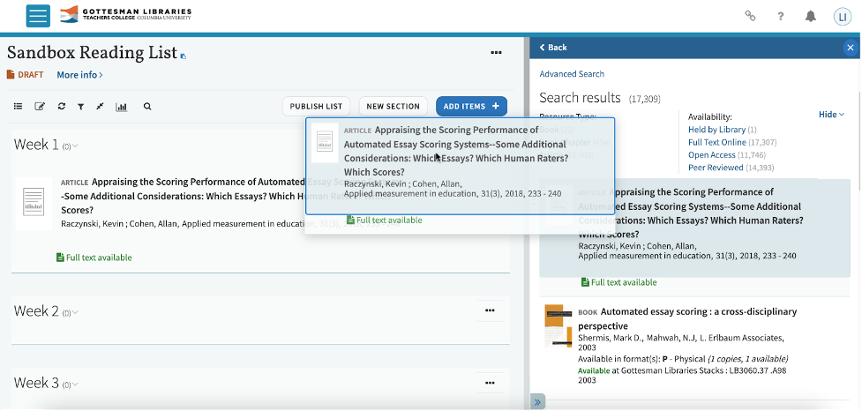
Task: Open Week 3 section options menu
Action: pyautogui.click(x=490, y=383)
